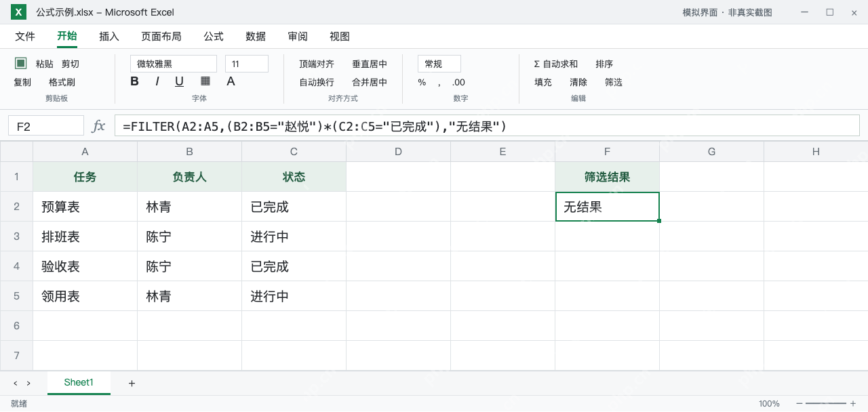Click the F2 name box
Screen dimensions: 868x412
(x=46, y=126)
